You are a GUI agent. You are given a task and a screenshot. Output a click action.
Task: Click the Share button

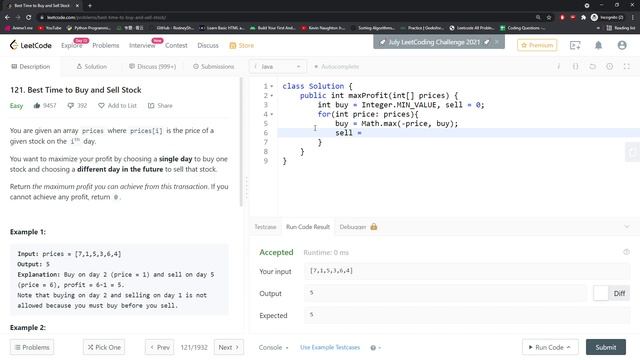(160, 106)
